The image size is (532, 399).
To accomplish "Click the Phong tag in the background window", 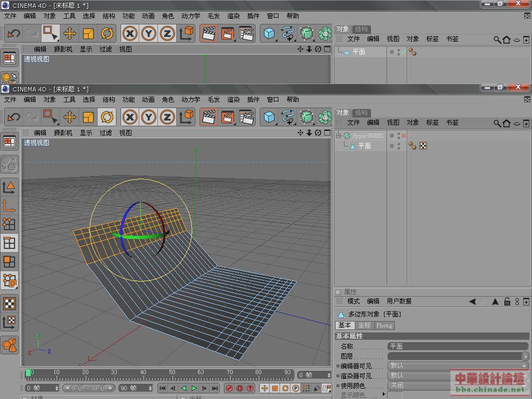I will 413,52.
